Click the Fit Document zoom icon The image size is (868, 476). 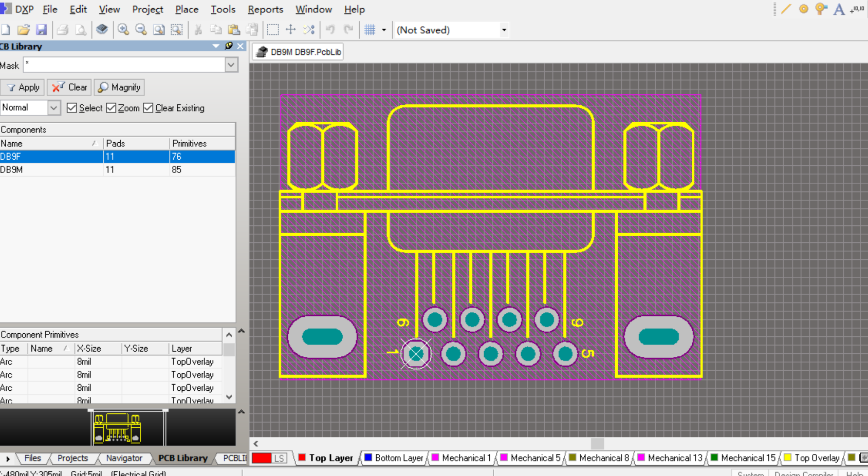click(x=159, y=30)
